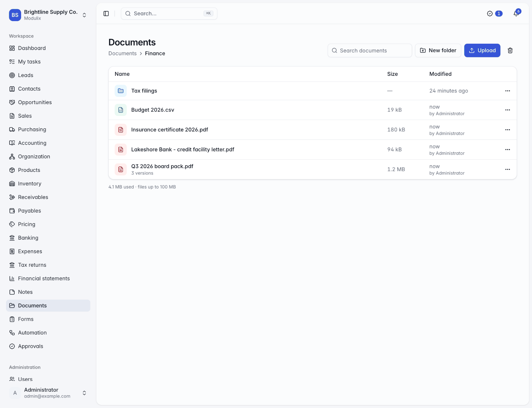Open My tasks in the sidebar
The height and width of the screenshot is (408, 532).
[48, 62]
